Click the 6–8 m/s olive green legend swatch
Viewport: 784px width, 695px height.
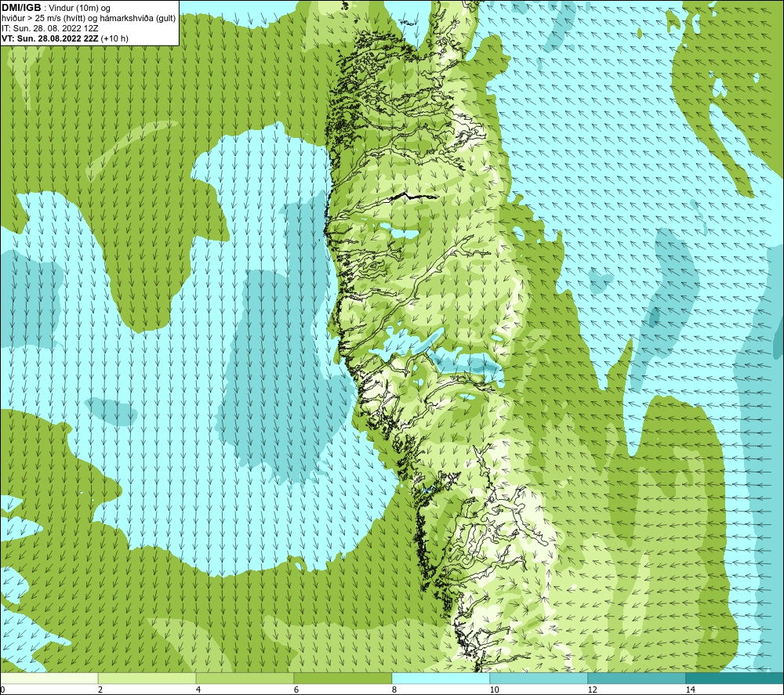[343, 678]
